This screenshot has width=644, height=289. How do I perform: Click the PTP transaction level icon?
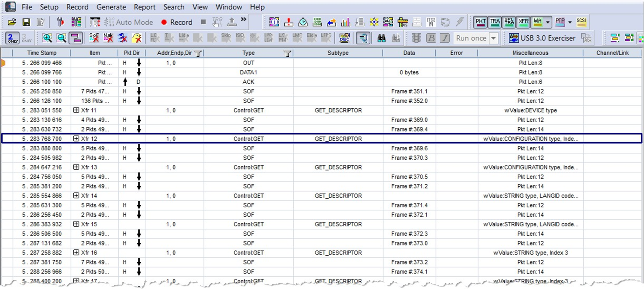[560, 22]
